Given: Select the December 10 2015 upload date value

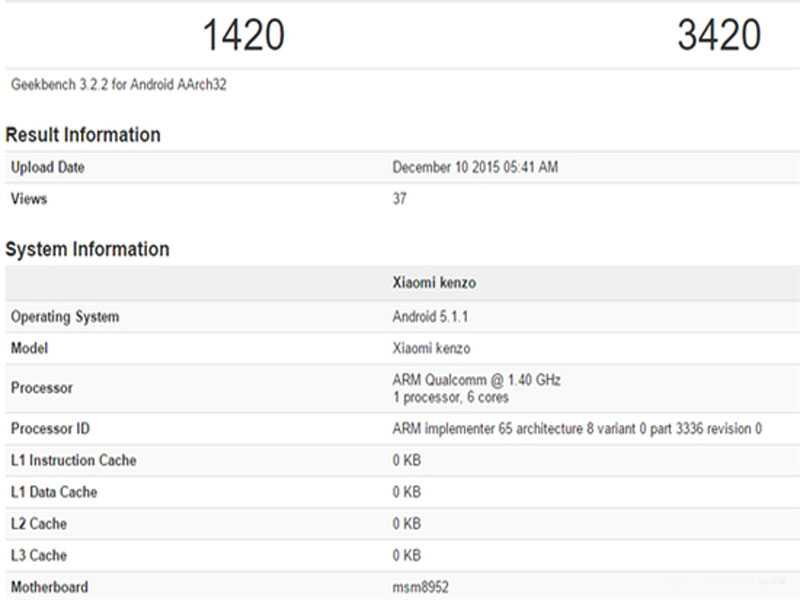Looking at the screenshot, I should click(475, 167).
